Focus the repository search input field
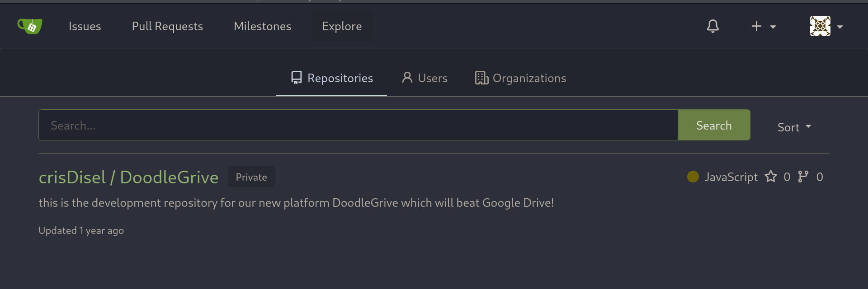Image resolution: width=868 pixels, height=289 pixels. coord(358,125)
